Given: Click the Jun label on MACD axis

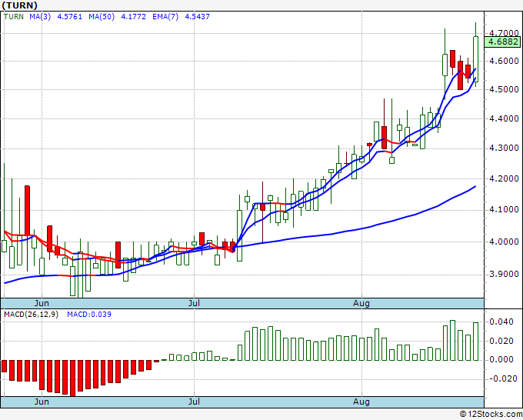Looking at the screenshot, I should pyautogui.click(x=42, y=402).
